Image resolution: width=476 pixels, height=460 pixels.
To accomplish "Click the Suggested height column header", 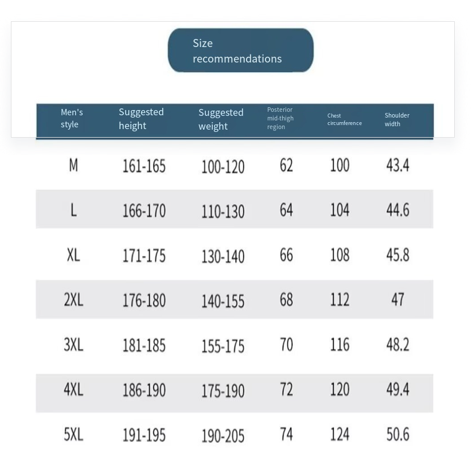I will pos(141,119).
